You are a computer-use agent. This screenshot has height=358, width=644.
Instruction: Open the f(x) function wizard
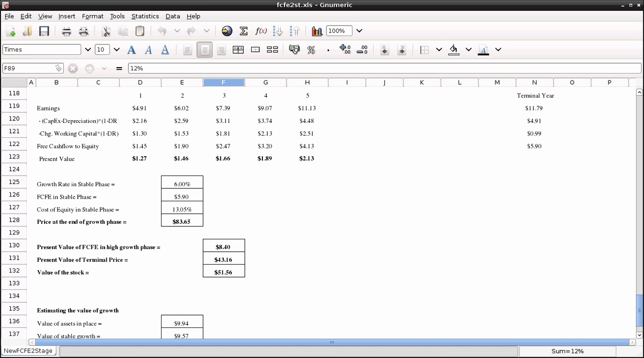[261, 31]
